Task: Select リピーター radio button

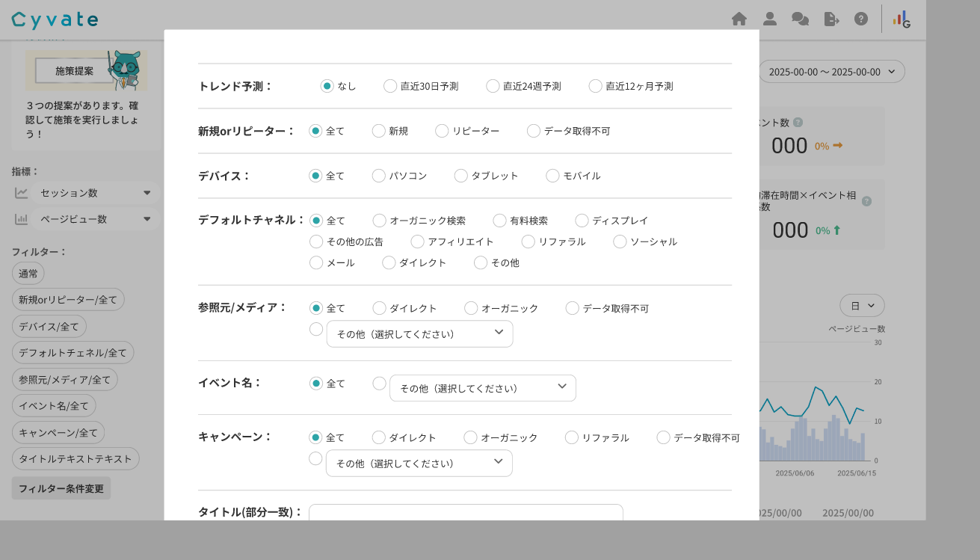Action: pos(442,131)
